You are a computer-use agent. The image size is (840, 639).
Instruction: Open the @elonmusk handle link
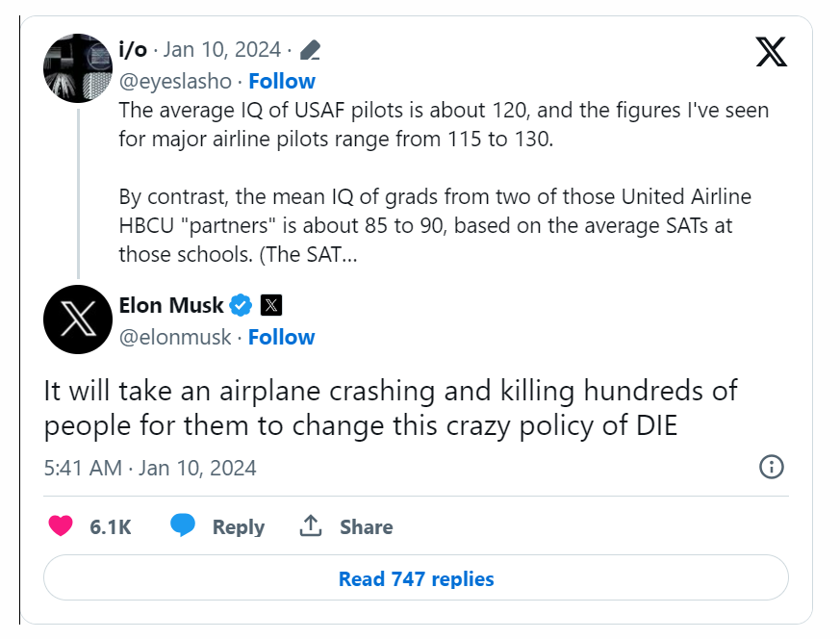[175, 338]
